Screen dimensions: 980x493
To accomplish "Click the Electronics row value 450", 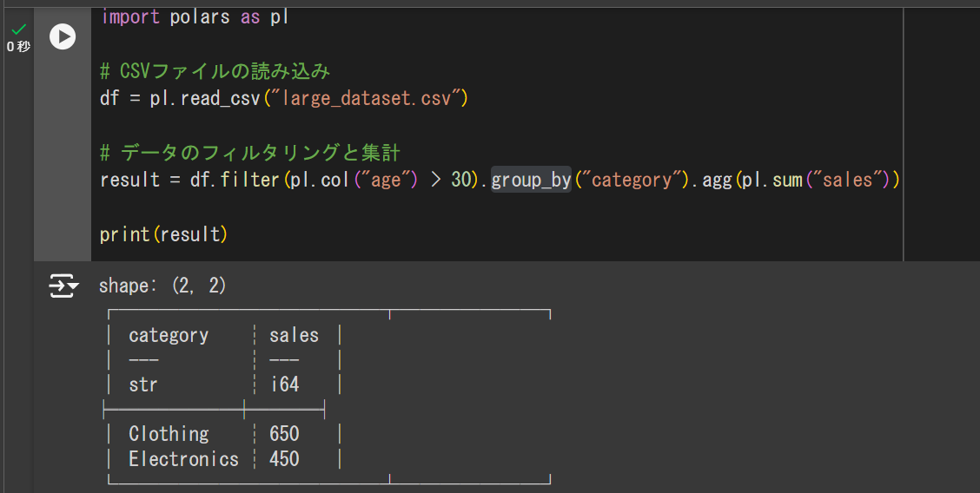I will 284,458.
